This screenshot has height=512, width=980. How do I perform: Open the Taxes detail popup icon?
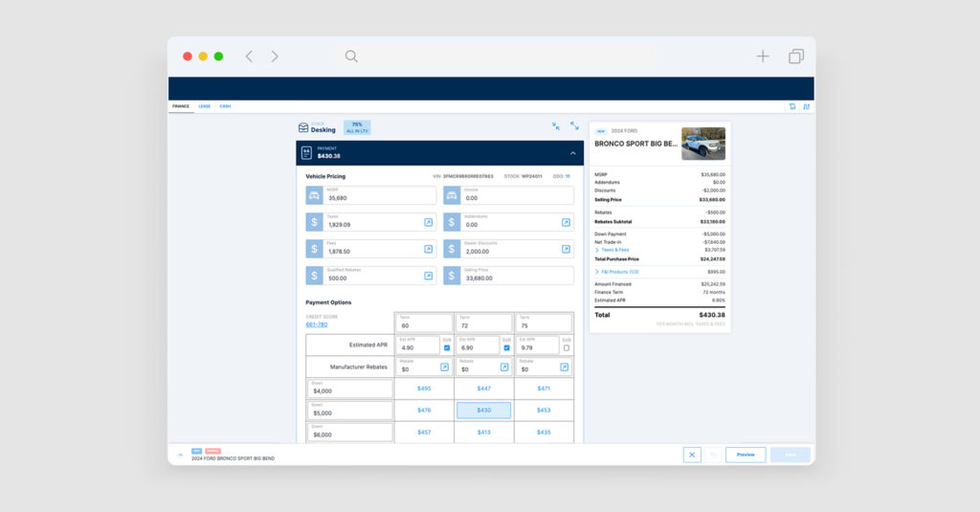[429, 222]
